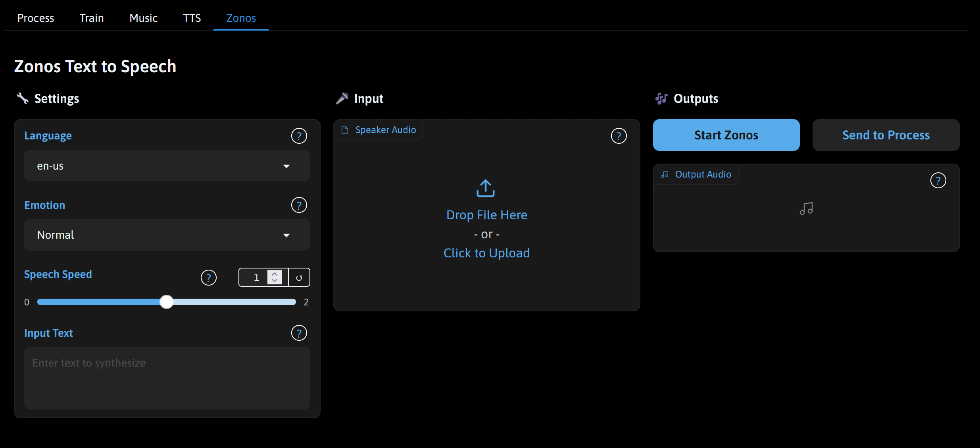The image size is (980, 448).
Task: Click the Click to Upload link
Action: (486, 253)
